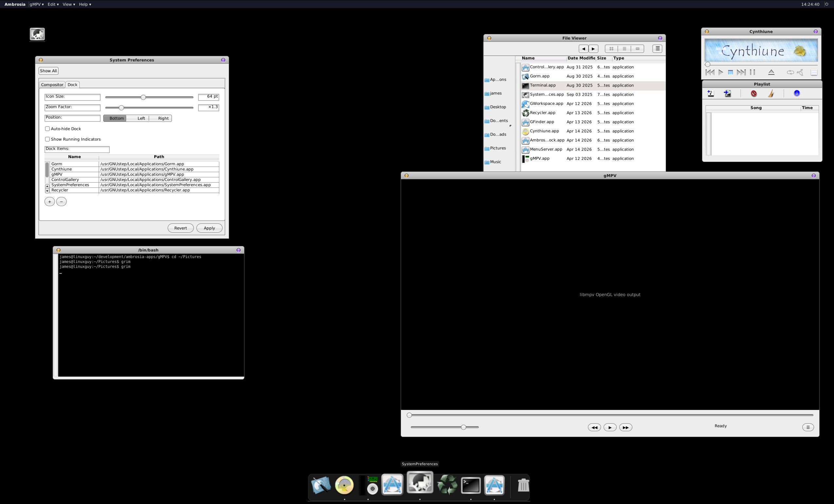The width and height of the screenshot is (834, 504).
Task: Open the gMPV dropdown menu
Action: [x=37, y=4]
